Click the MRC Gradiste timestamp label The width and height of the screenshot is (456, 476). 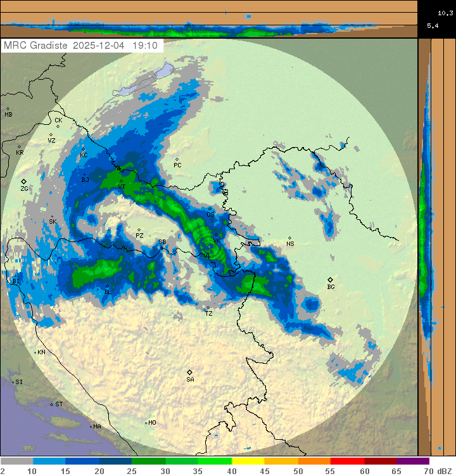point(82,46)
